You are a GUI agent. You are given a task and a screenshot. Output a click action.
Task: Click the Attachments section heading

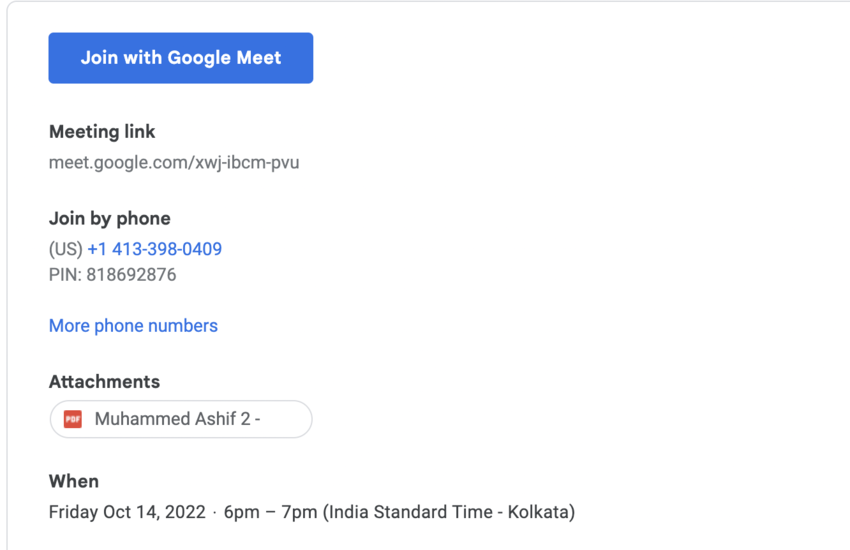pos(104,382)
